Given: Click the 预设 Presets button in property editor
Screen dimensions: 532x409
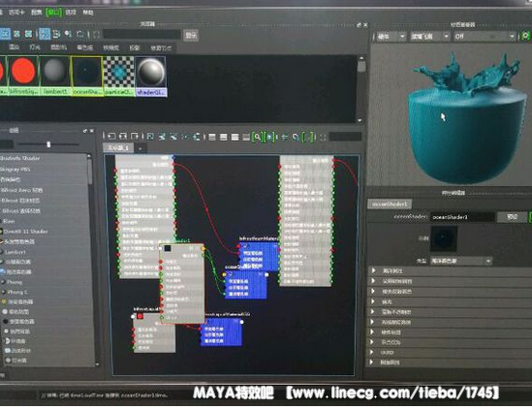Looking at the screenshot, I should click(x=512, y=217).
